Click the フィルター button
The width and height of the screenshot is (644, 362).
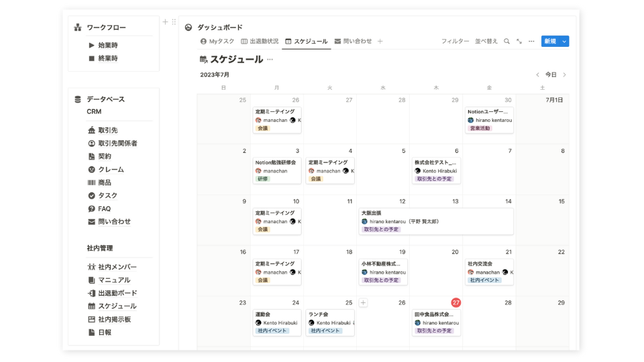[x=455, y=42]
